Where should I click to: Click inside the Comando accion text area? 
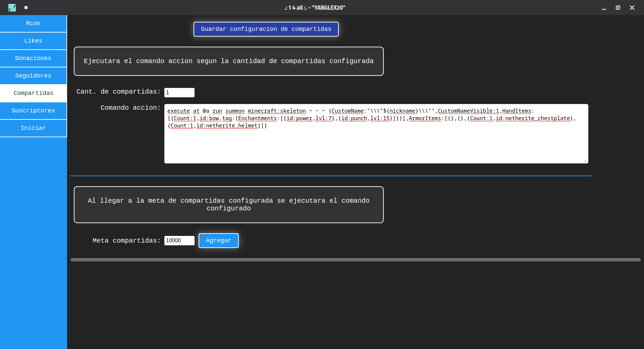(376, 144)
